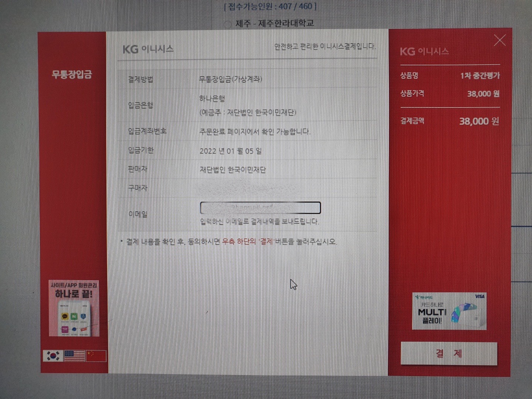Screen dimensions: 532x399
Task: Click seller name 재단법인 한국이민재단
Action: coord(233,170)
